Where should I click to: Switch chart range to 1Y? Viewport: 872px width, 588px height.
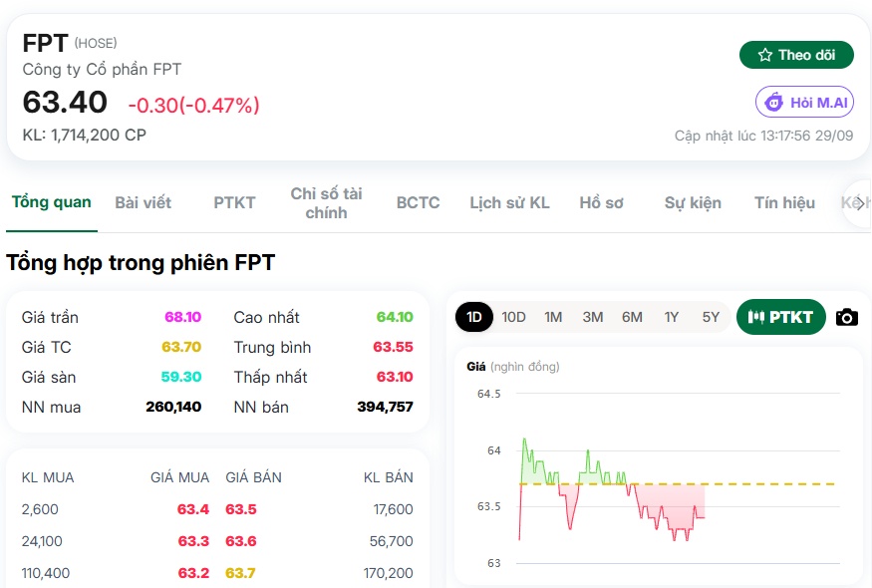[x=672, y=317]
